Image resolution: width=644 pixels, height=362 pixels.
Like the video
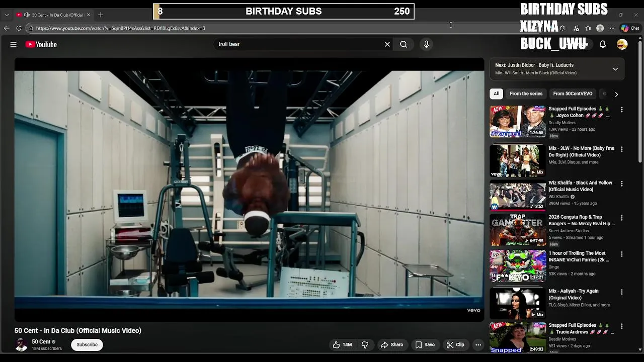(342, 344)
